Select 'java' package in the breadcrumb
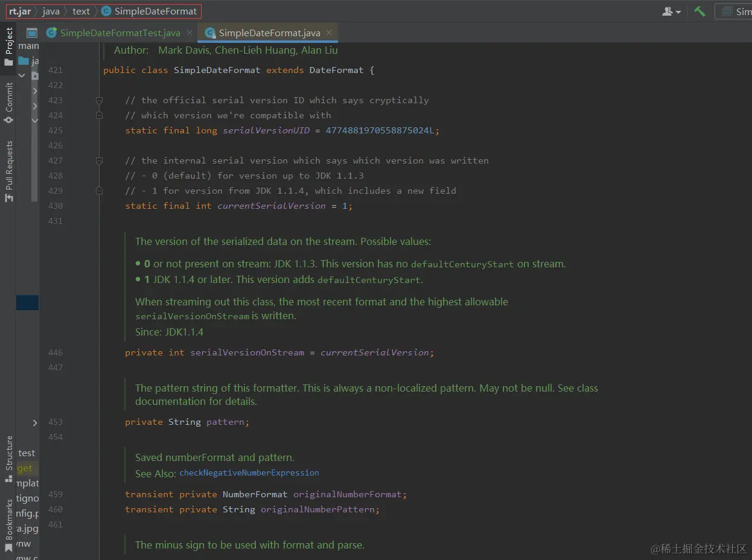This screenshot has height=560, width=752. click(x=51, y=11)
